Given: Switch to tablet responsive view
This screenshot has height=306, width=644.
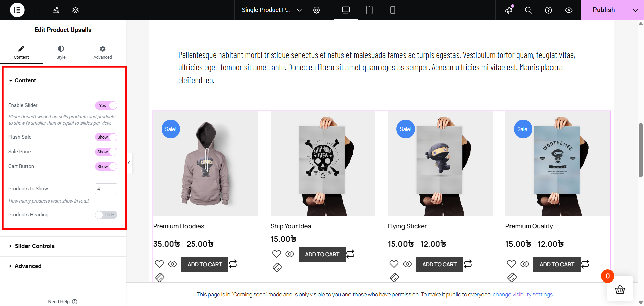Looking at the screenshot, I should 369,10.
